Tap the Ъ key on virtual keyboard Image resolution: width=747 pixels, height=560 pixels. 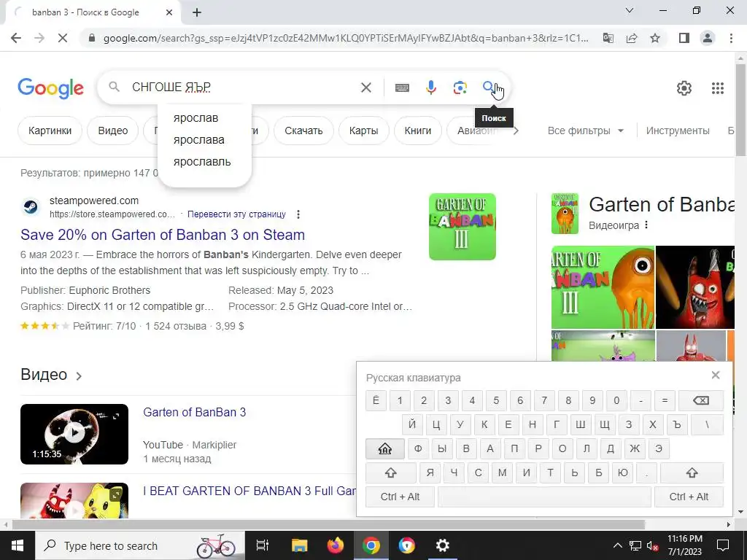[x=677, y=424]
